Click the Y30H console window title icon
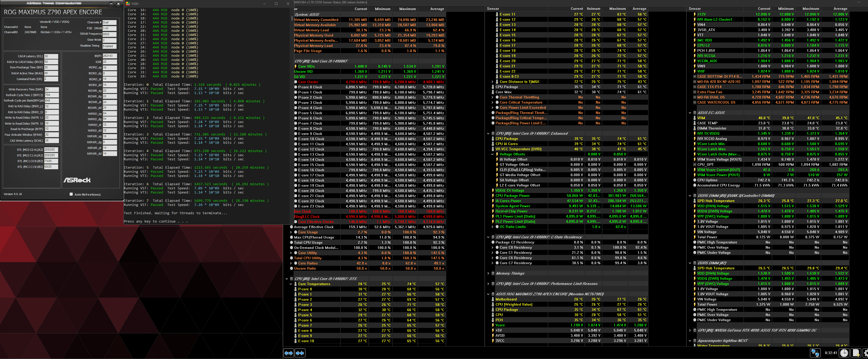This screenshot has width=868, height=359. tap(128, 4)
